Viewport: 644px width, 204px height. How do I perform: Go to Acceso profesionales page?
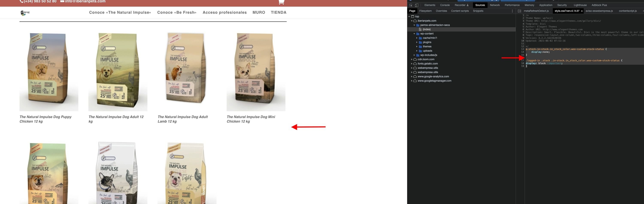(224, 12)
